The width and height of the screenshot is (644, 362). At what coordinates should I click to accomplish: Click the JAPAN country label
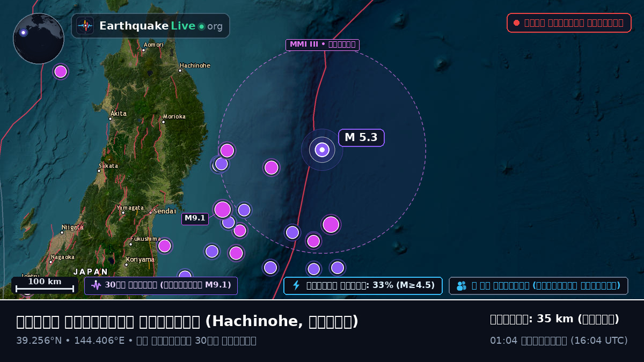click(91, 272)
